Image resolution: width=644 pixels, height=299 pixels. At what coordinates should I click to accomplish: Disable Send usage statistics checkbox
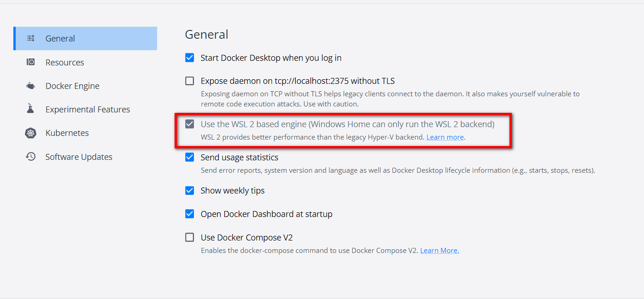tap(189, 157)
